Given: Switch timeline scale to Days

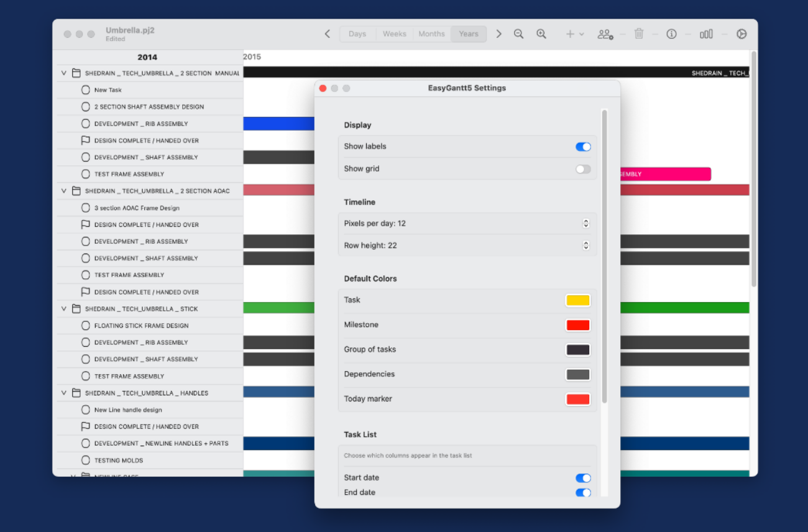Looking at the screenshot, I should [x=357, y=34].
